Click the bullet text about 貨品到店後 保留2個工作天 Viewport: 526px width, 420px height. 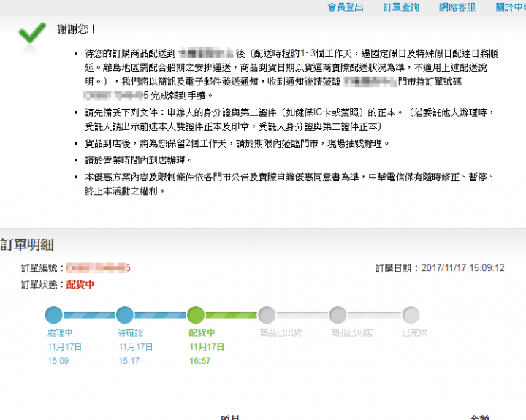coord(237,144)
